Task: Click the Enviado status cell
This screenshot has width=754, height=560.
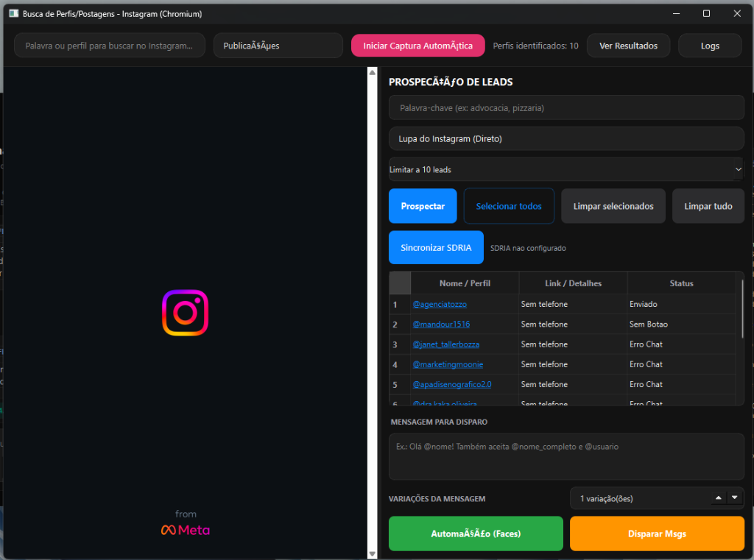Action: (x=681, y=304)
